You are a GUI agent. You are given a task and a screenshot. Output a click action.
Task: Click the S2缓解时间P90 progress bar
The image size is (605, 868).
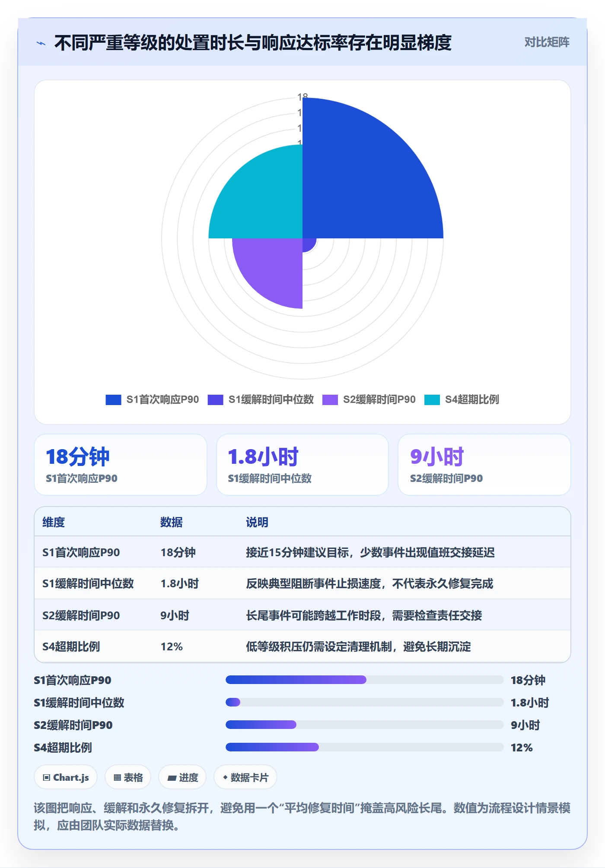coord(364,725)
